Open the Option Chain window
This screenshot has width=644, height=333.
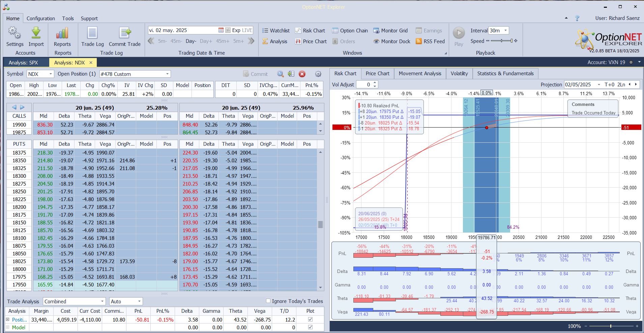click(350, 30)
